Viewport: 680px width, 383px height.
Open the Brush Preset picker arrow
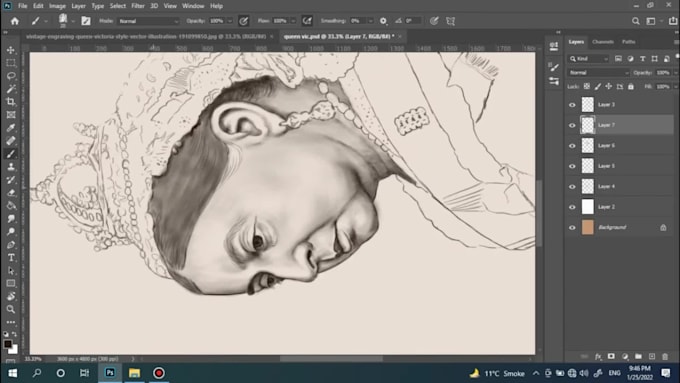click(x=73, y=21)
